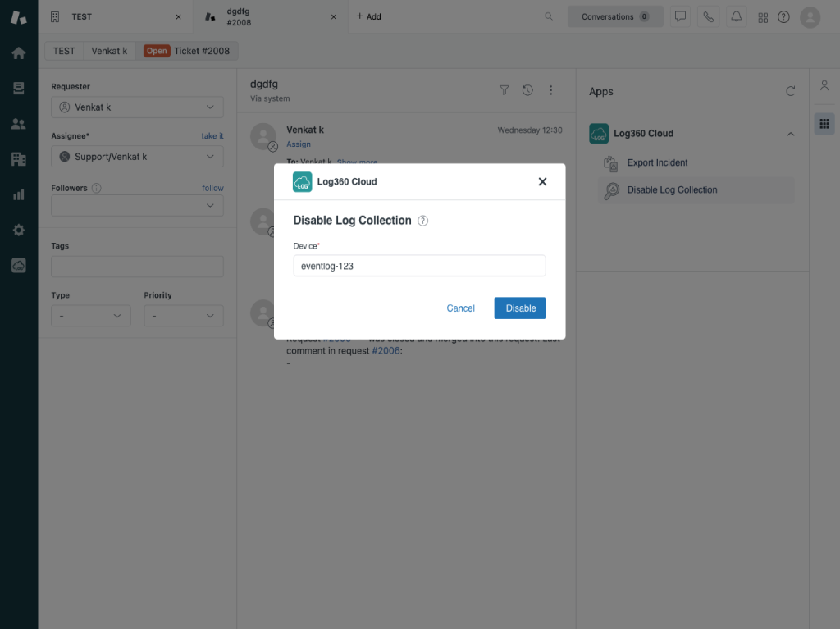Open the products grid icon
This screenshot has width=840, height=630.
[763, 18]
